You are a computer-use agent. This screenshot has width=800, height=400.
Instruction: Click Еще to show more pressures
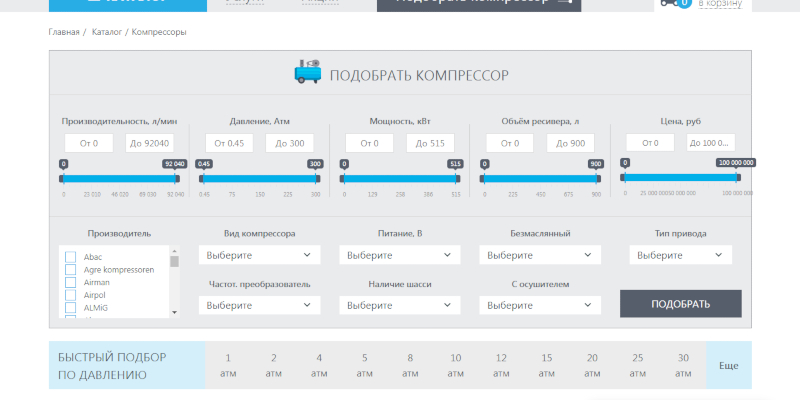click(x=728, y=366)
